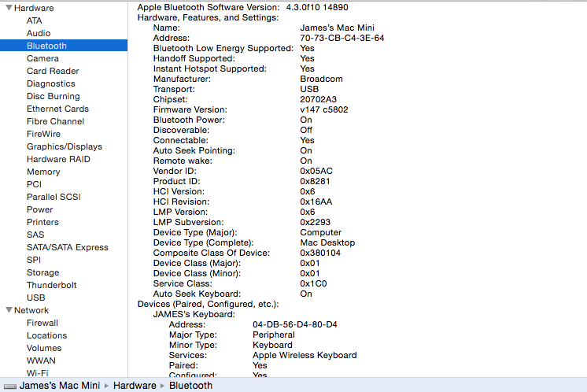Select Ethernet Cards in sidebar
Image resolution: width=587 pixels, height=392 pixels.
(57, 109)
